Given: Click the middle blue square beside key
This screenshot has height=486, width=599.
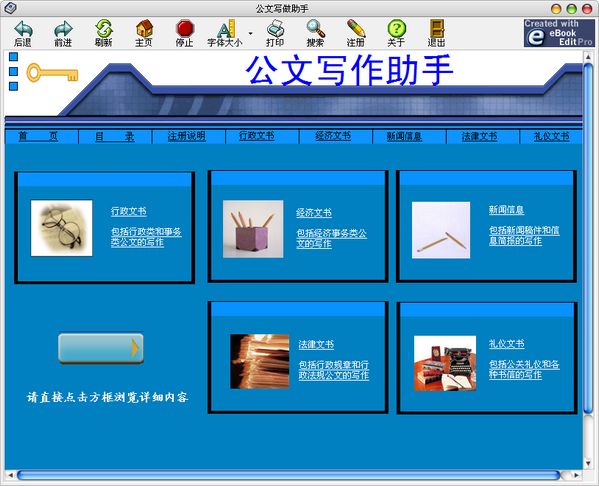Looking at the screenshot, I should (x=13, y=71).
